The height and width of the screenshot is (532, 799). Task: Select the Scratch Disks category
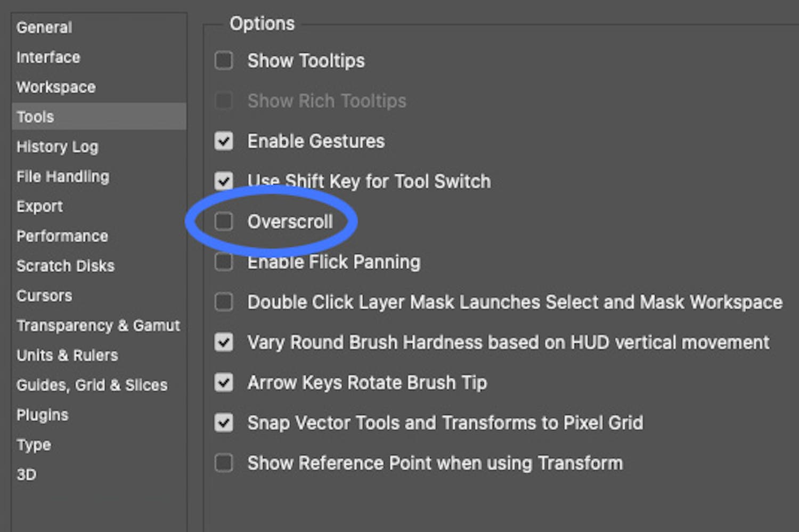[x=65, y=266]
